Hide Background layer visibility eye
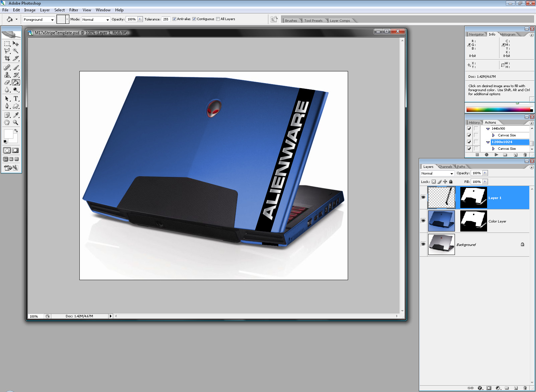This screenshot has height=392, width=536. pyautogui.click(x=423, y=244)
